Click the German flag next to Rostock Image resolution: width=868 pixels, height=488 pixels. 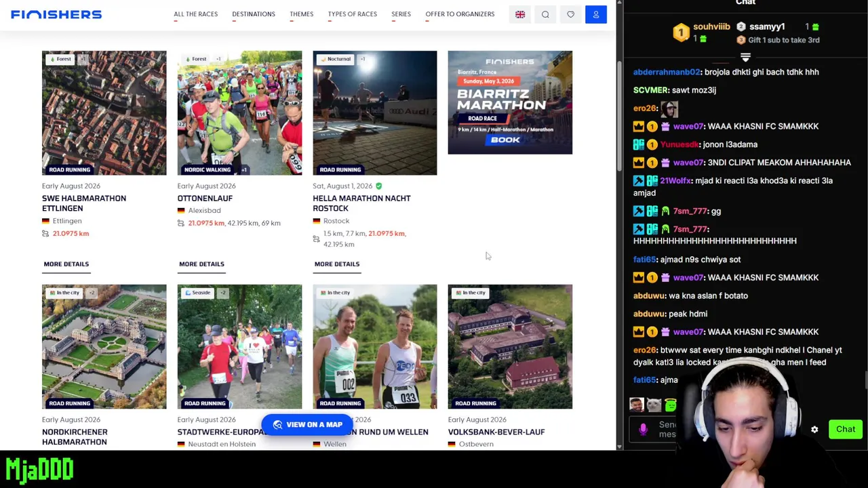click(x=317, y=221)
